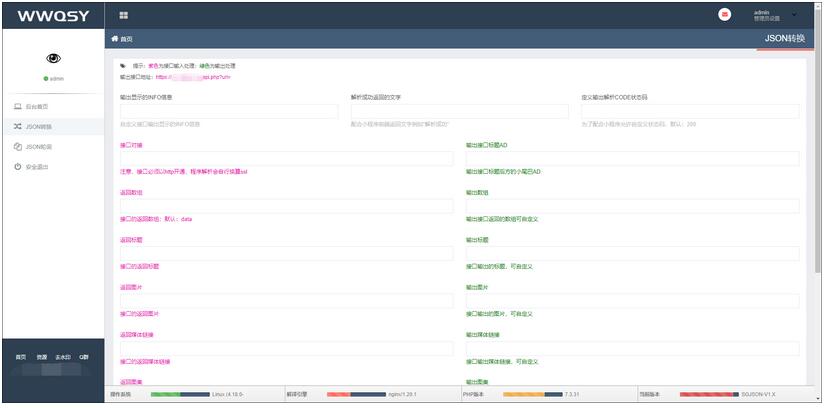This screenshot has height=408, width=825.
Task: Click the 输出标题 input field
Action: click(632, 253)
